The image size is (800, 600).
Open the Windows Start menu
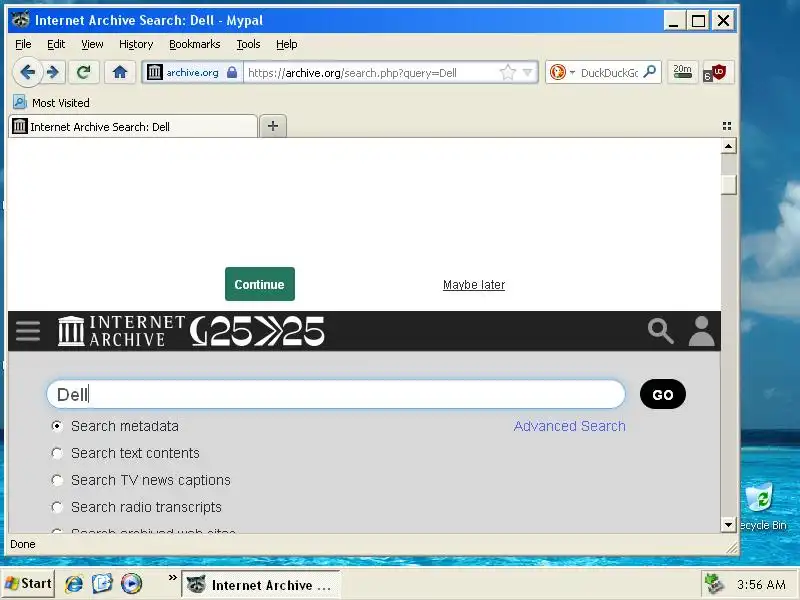click(x=28, y=583)
